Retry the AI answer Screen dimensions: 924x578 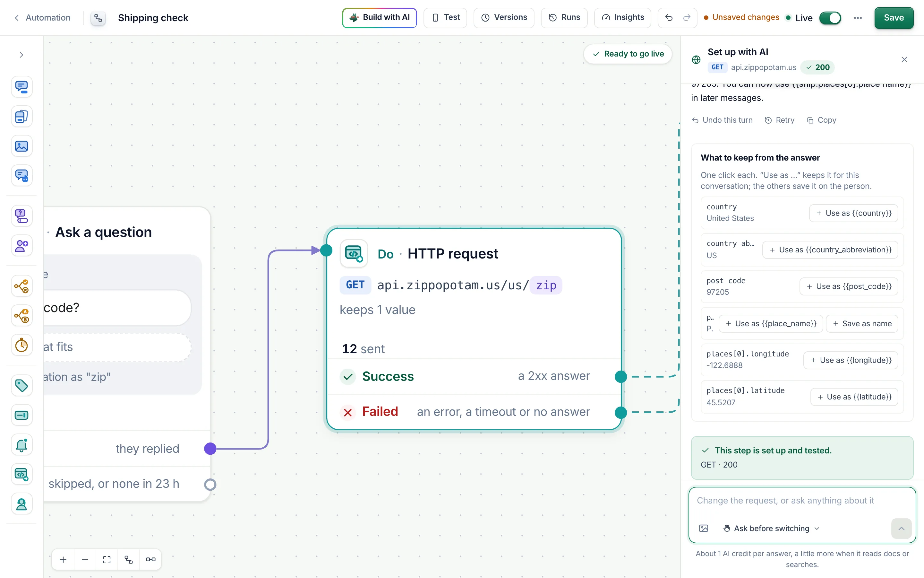(x=779, y=120)
